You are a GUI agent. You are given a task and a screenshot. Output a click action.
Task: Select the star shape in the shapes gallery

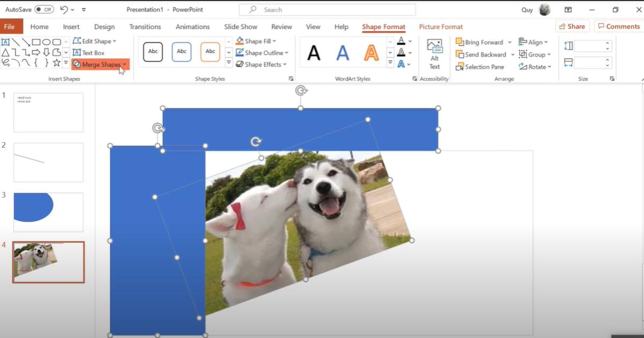pyautogui.click(x=56, y=63)
